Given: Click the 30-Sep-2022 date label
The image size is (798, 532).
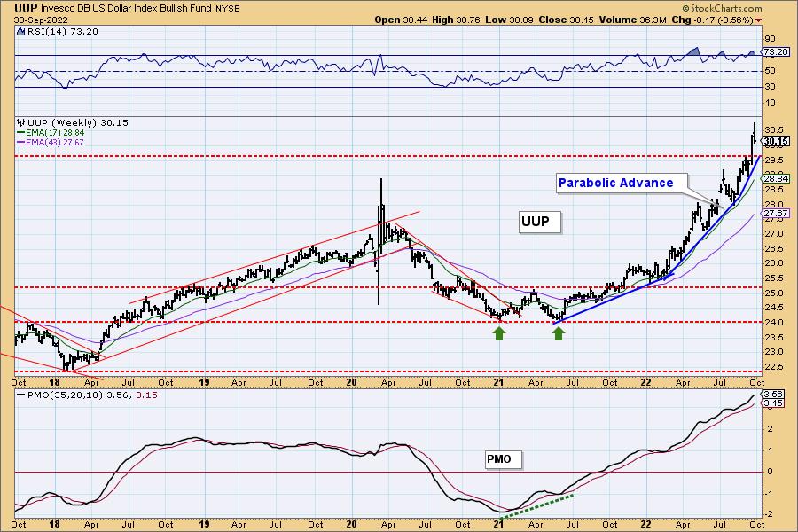Looking at the screenshot, I should click(39, 20).
